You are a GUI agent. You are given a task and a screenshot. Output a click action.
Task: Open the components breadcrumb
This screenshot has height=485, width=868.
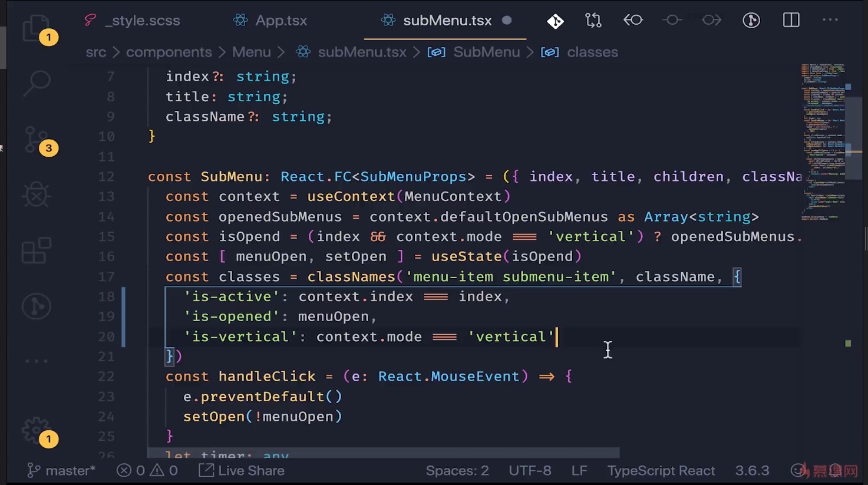[x=169, y=52]
